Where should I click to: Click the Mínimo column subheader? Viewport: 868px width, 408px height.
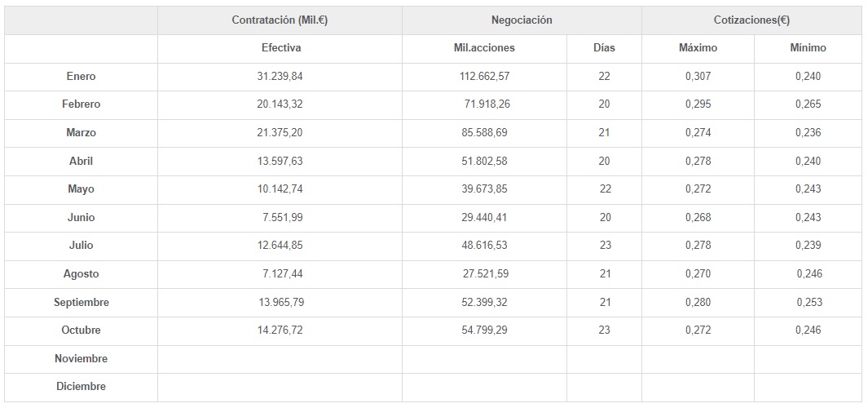808,48
